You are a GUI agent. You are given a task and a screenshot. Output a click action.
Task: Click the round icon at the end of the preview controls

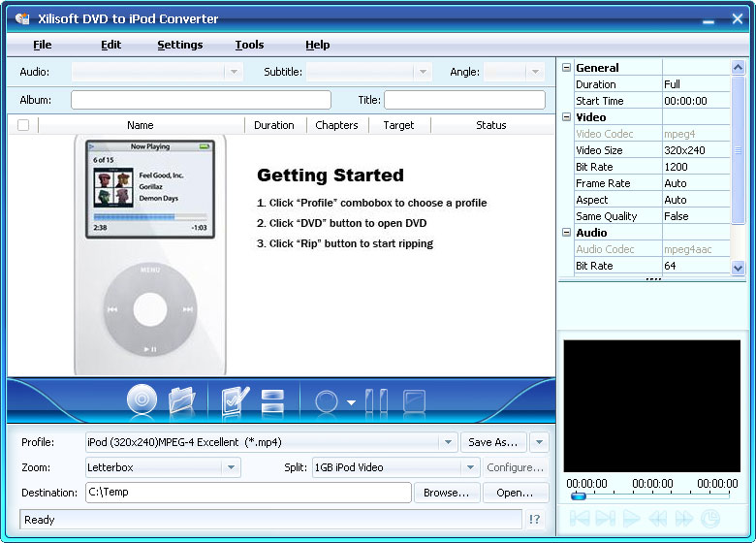pos(709,519)
